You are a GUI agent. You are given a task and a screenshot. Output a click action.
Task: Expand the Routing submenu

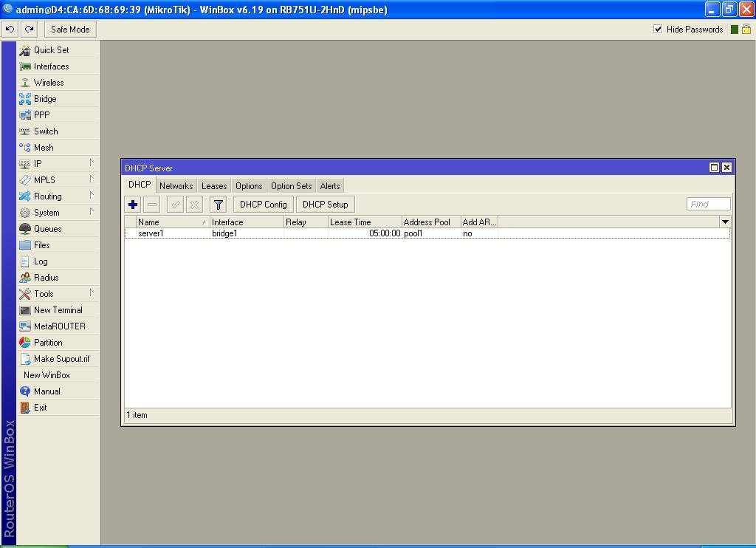coord(58,196)
